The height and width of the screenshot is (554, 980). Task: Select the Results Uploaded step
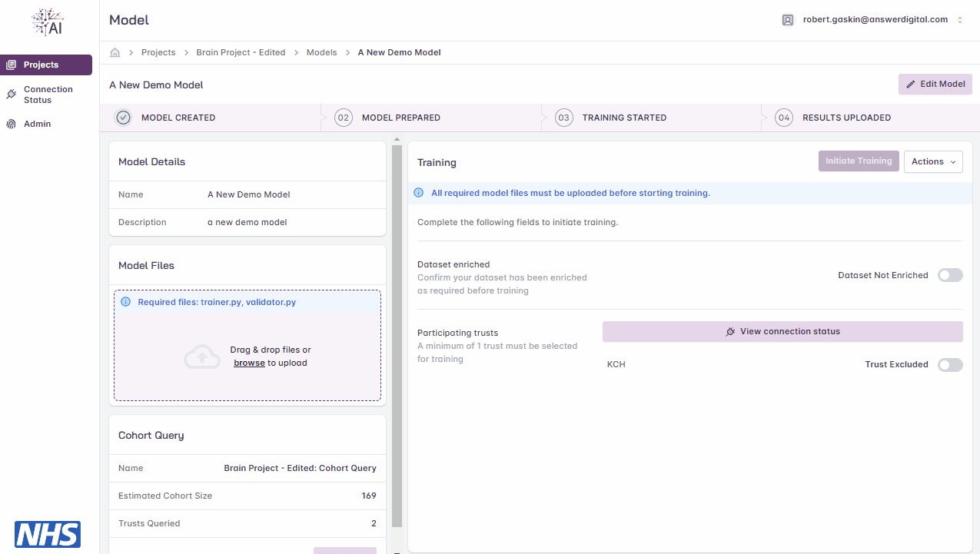tap(847, 118)
